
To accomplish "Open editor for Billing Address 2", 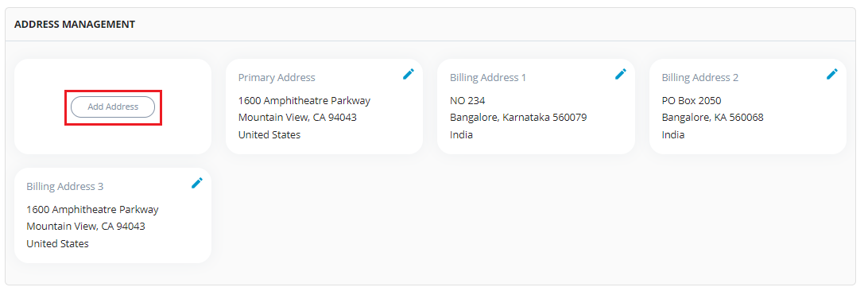I will 832,74.
